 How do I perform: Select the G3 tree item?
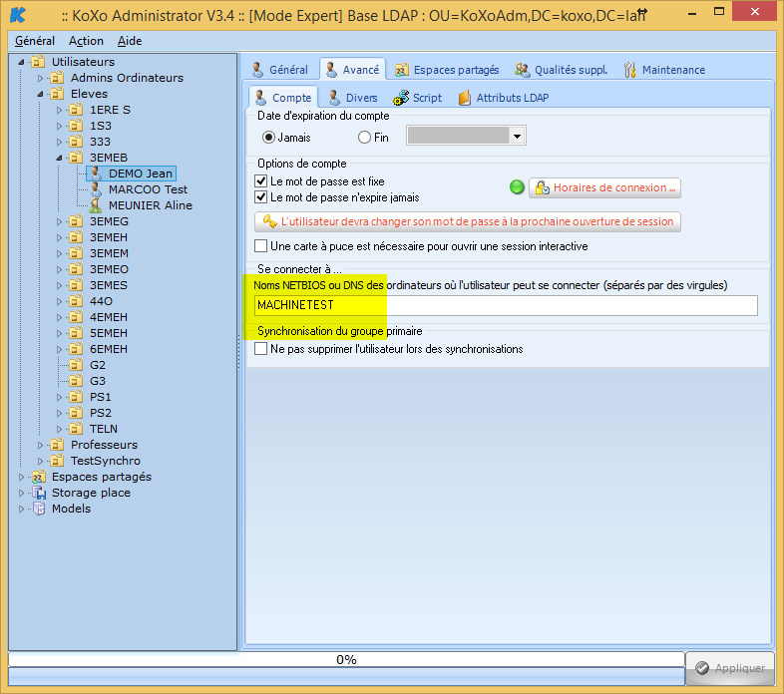point(98,381)
